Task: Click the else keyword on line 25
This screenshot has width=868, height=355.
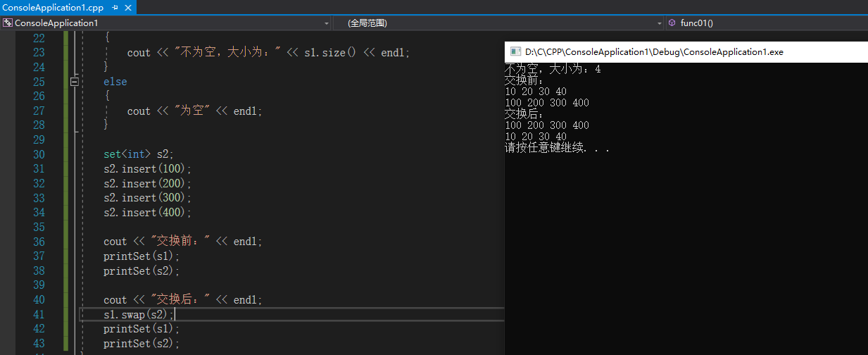Action: pyautogui.click(x=115, y=82)
